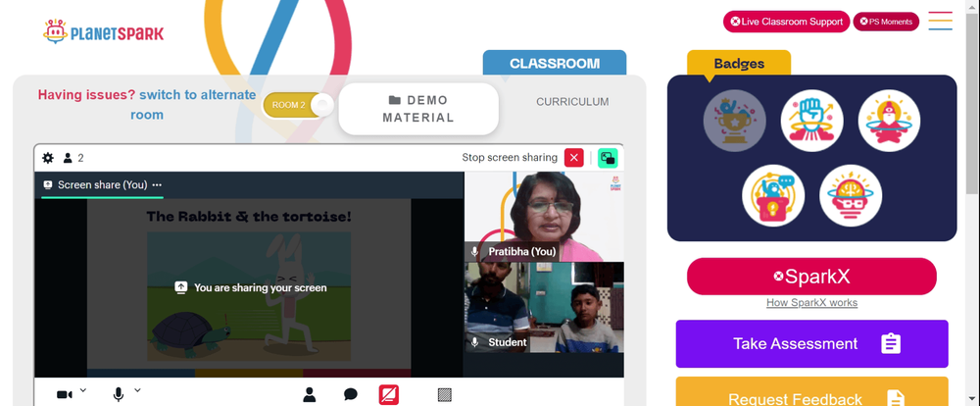Select the speech podium badge
Image resolution: width=980 pixels, height=406 pixels.
[x=773, y=196]
